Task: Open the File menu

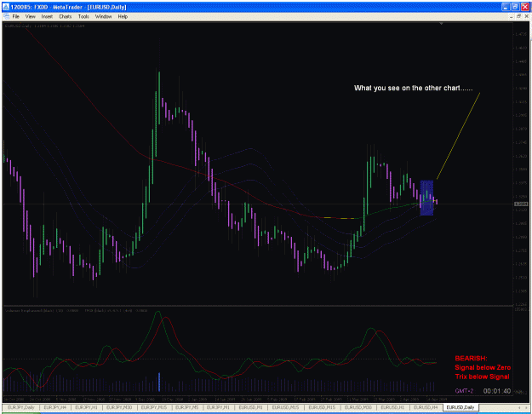Action: click(15, 16)
